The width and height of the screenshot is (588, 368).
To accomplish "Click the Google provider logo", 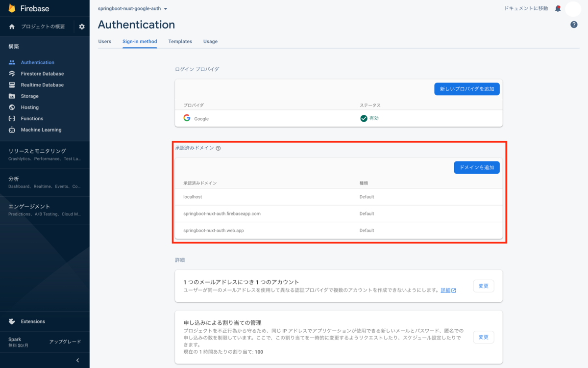I will click(x=187, y=118).
